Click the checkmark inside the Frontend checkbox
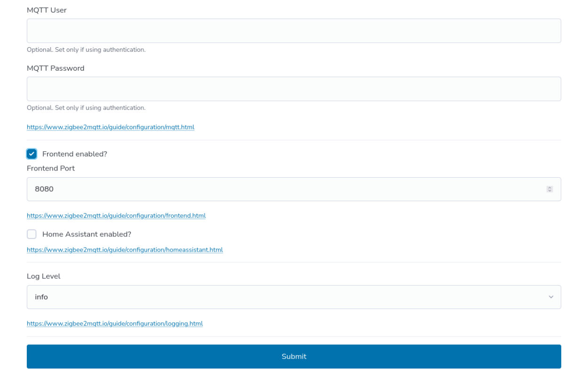The width and height of the screenshot is (588, 384). (x=32, y=154)
